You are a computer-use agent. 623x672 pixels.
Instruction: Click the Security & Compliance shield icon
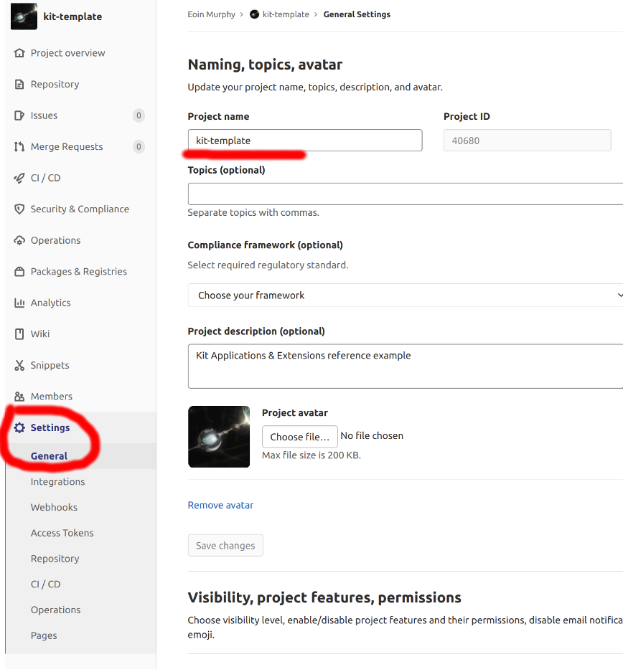tap(19, 209)
